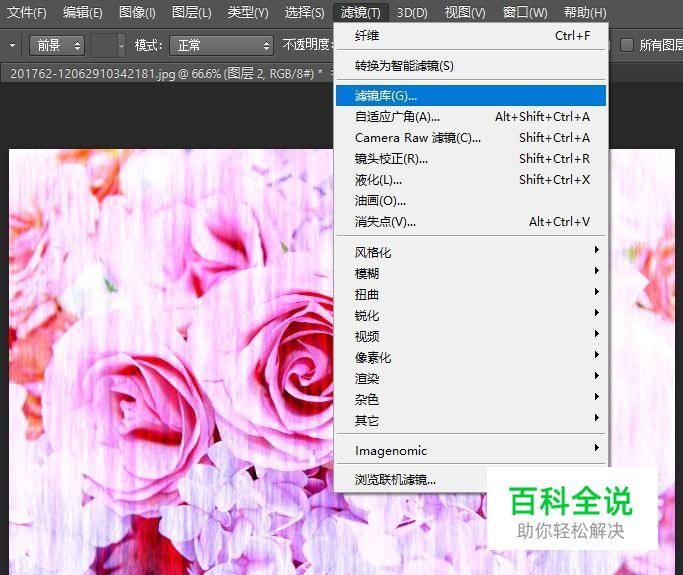Open the 文件(F) menu
The image size is (683, 575).
click(27, 12)
